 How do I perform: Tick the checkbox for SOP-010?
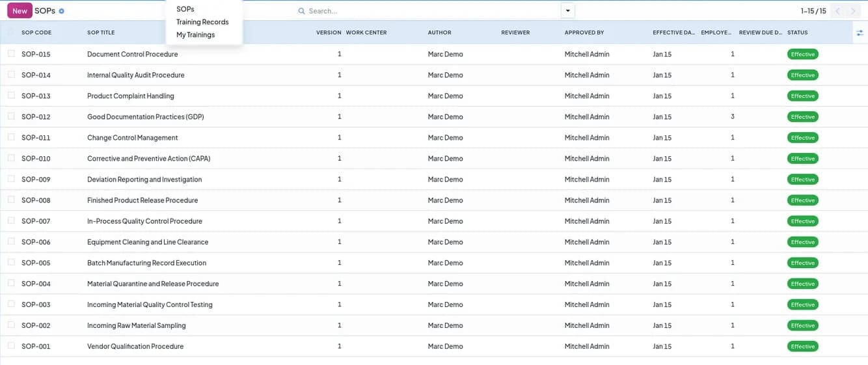click(x=11, y=158)
